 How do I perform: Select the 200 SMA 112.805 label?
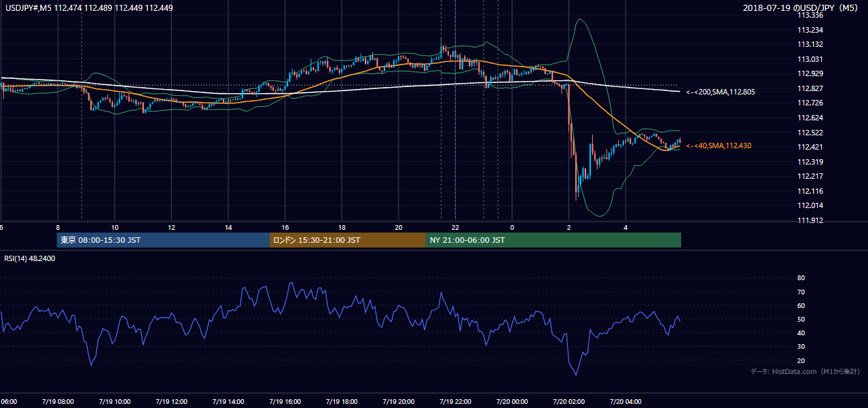(x=721, y=92)
